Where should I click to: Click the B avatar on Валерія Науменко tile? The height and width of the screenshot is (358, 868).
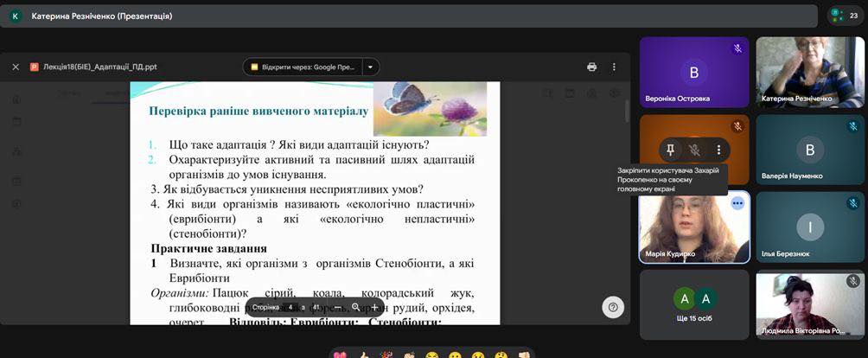pos(810,150)
